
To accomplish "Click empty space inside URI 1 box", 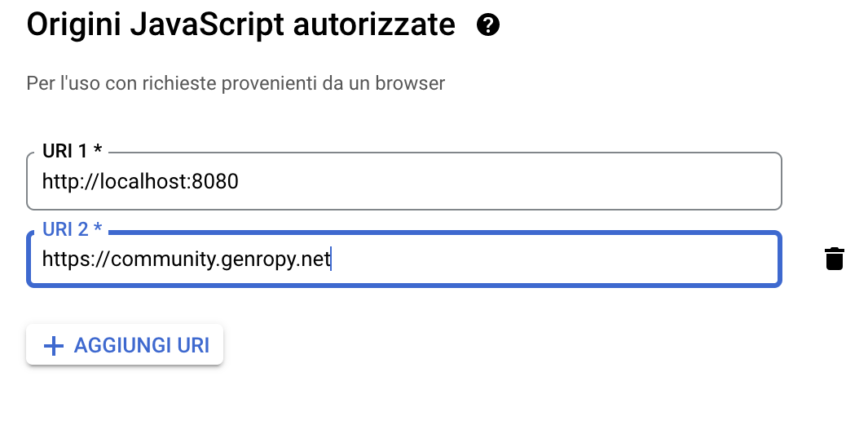I will point(530,181).
